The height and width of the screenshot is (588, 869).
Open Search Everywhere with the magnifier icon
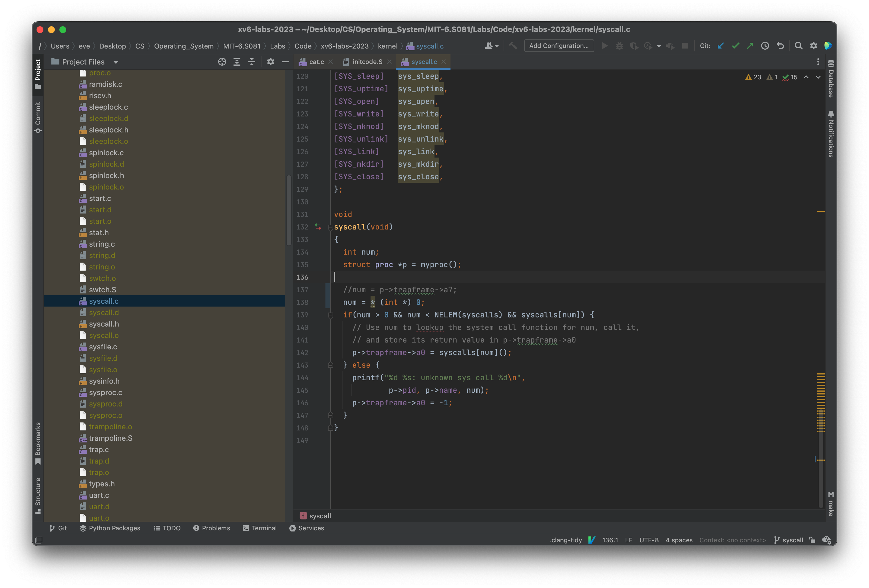click(x=798, y=46)
